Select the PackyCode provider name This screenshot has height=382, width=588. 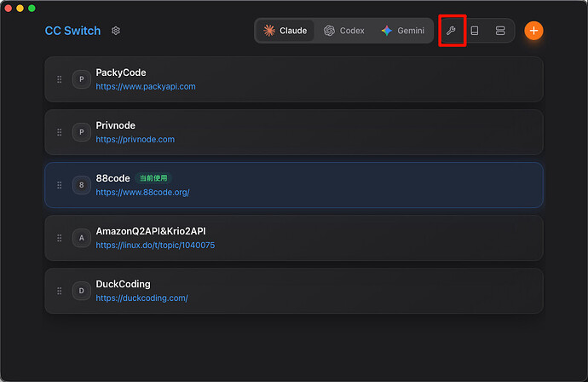pos(121,72)
